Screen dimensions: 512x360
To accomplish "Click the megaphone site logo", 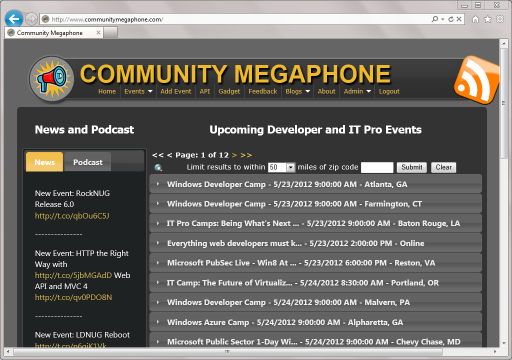I will (52, 79).
